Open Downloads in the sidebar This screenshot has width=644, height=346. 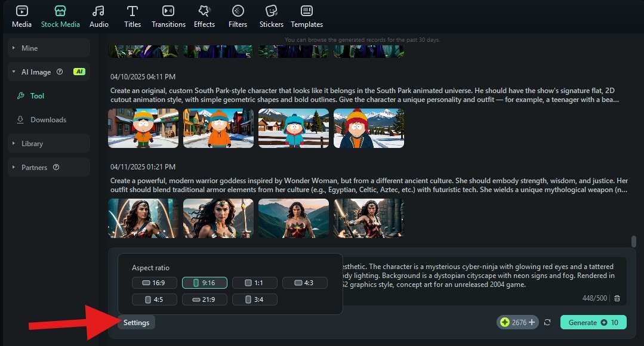[48, 120]
